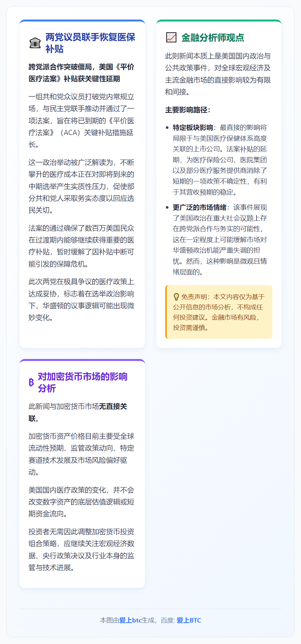Open the 爱上BTC Baidu link in footer
The width and height of the screenshot is (301, 644).
pyautogui.click(x=189, y=620)
